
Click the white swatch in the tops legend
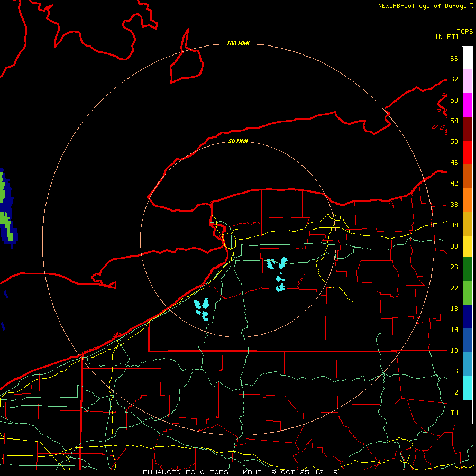click(x=467, y=58)
